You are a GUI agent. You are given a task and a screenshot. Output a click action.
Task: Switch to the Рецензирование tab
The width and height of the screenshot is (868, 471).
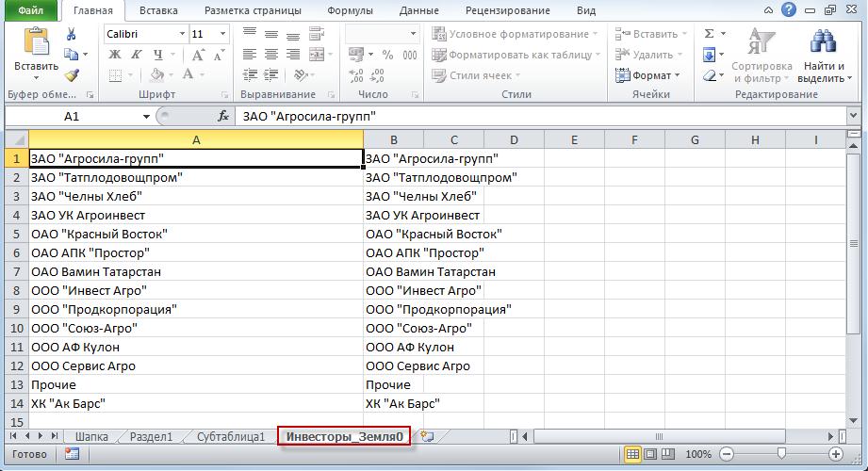point(508,10)
